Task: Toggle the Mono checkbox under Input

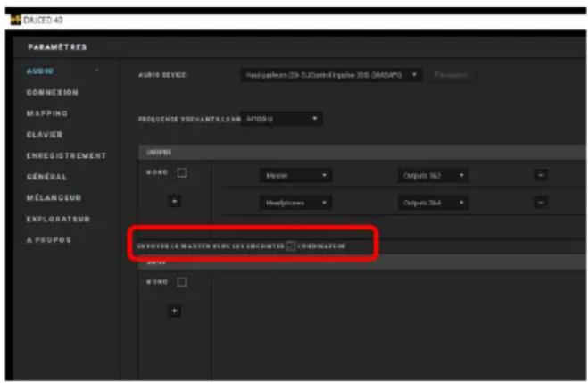Action: click(x=182, y=282)
